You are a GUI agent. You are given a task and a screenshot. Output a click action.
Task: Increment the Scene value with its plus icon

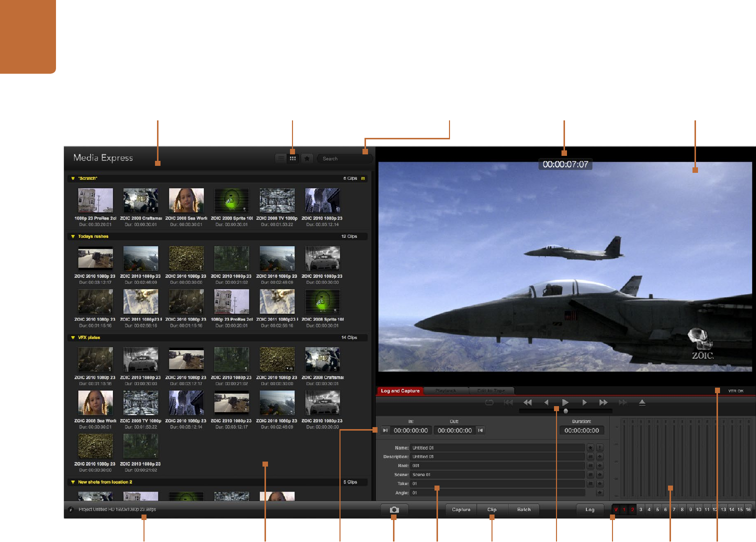600,475
